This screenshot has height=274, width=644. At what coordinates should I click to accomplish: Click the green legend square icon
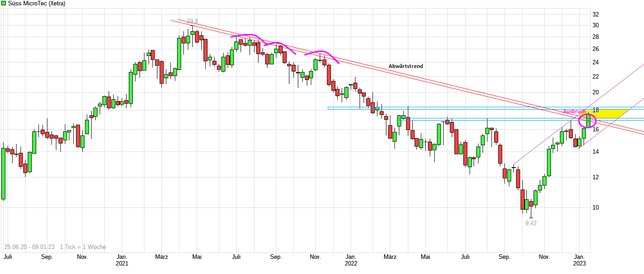click(4, 3)
